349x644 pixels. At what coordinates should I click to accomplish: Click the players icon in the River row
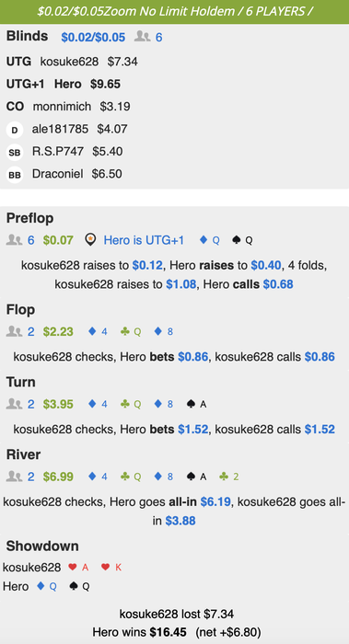click(x=14, y=477)
